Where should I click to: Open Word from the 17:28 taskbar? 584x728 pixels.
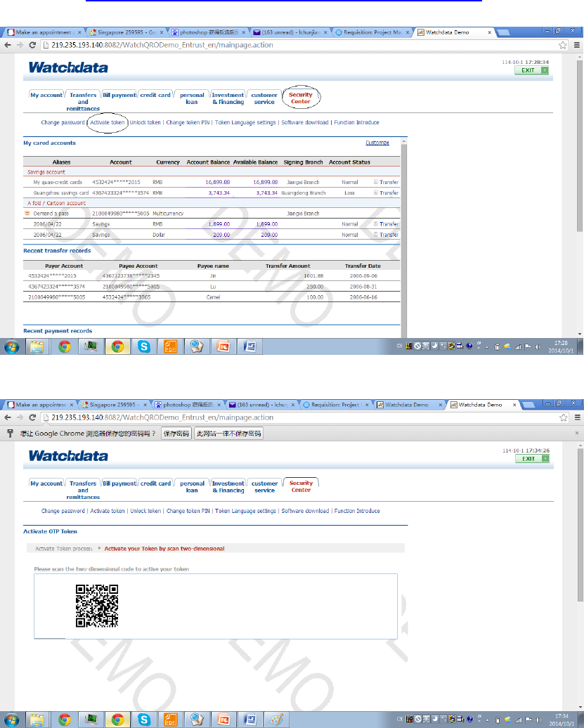pos(249,346)
